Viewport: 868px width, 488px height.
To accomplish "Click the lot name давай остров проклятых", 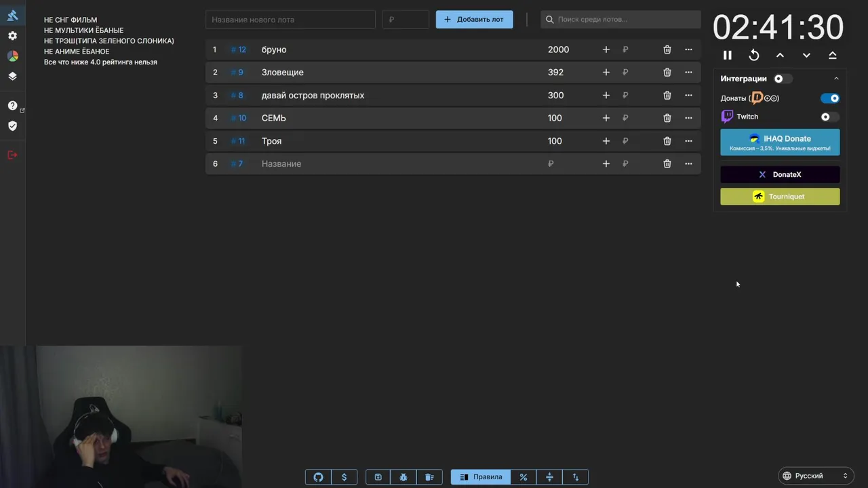I will pyautogui.click(x=313, y=96).
